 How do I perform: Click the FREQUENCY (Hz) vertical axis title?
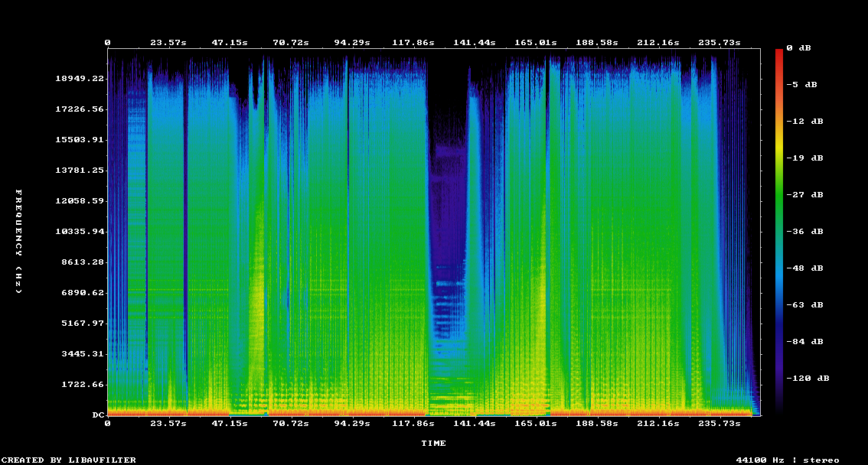click(x=19, y=242)
